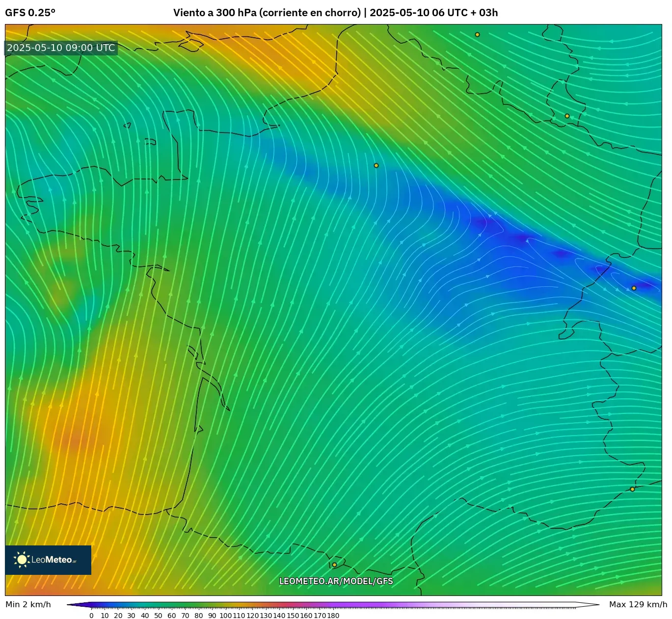The image size is (672, 619).
Task: Click the 'Viento a 300 hPa' map title
Action: pyautogui.click(x=335, y=13)
